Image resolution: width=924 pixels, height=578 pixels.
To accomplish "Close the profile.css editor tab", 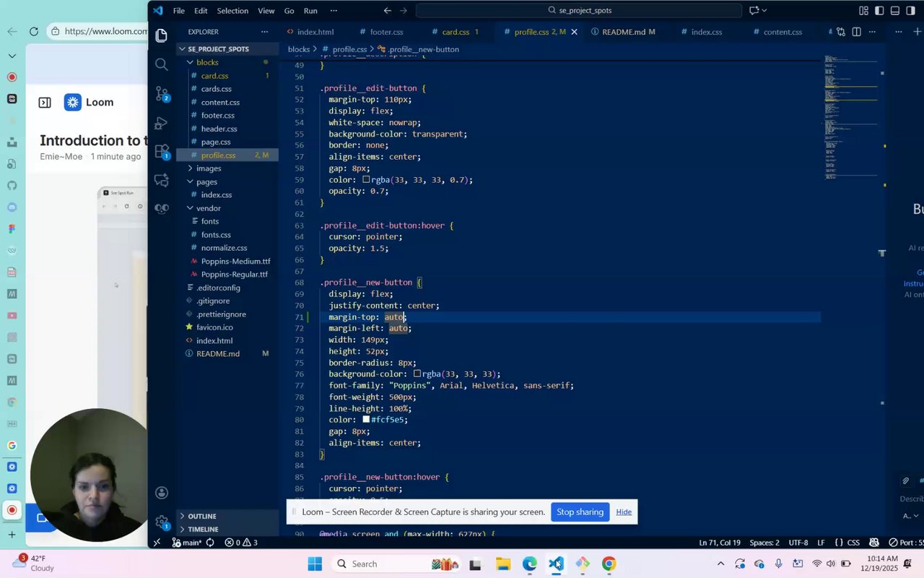I will 575,32.
